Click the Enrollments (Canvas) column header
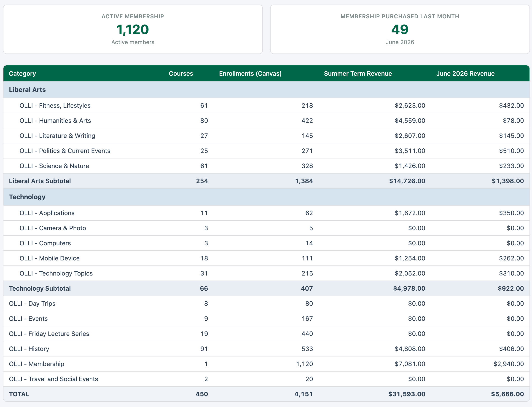This screenshot has height=407, width=532. (x=250, y=73)
